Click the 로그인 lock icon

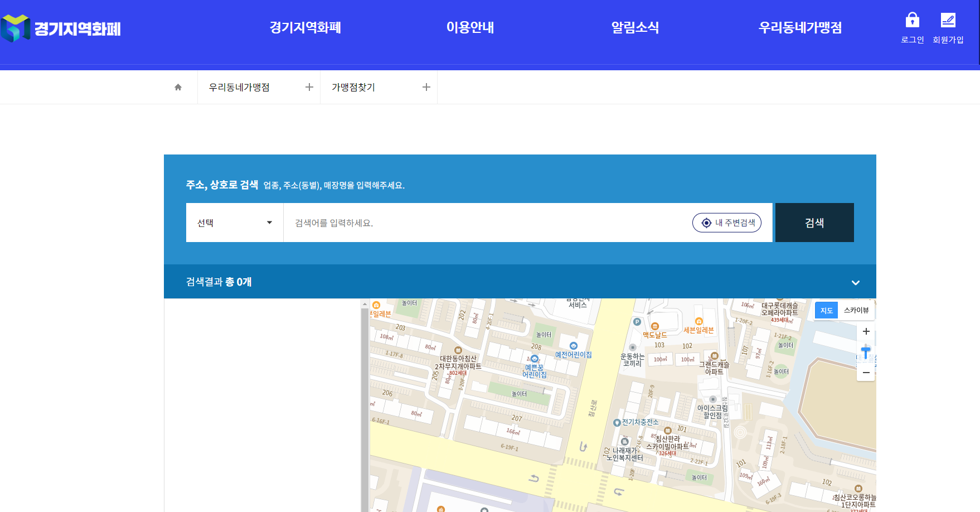click(912, 20)
